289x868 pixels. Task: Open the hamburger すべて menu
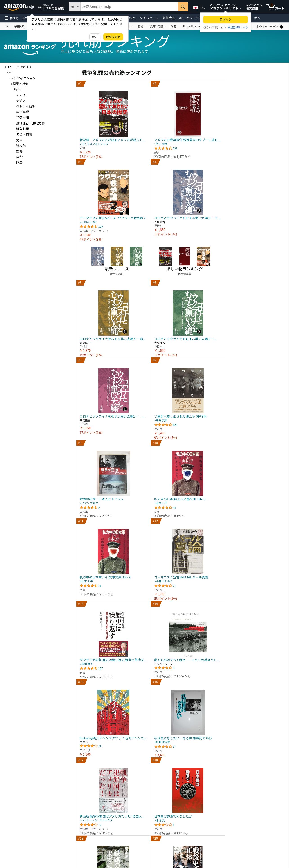[11, 18]
